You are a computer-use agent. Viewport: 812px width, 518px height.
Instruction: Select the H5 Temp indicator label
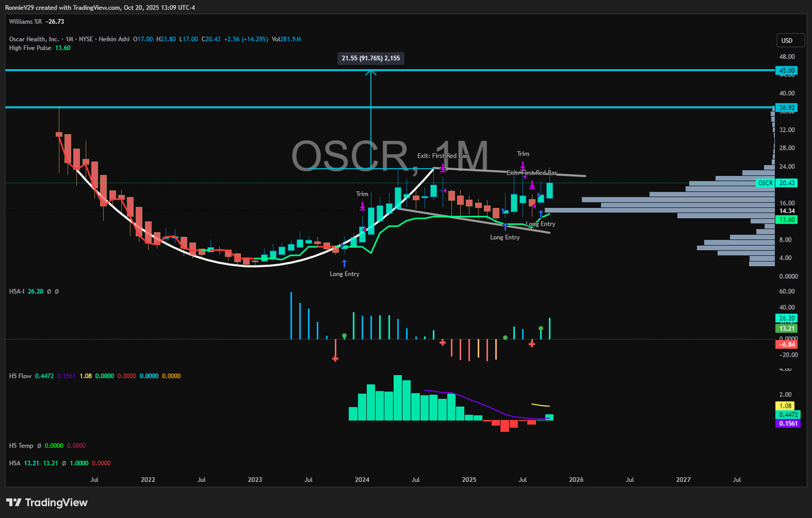[x=22, y=446]
